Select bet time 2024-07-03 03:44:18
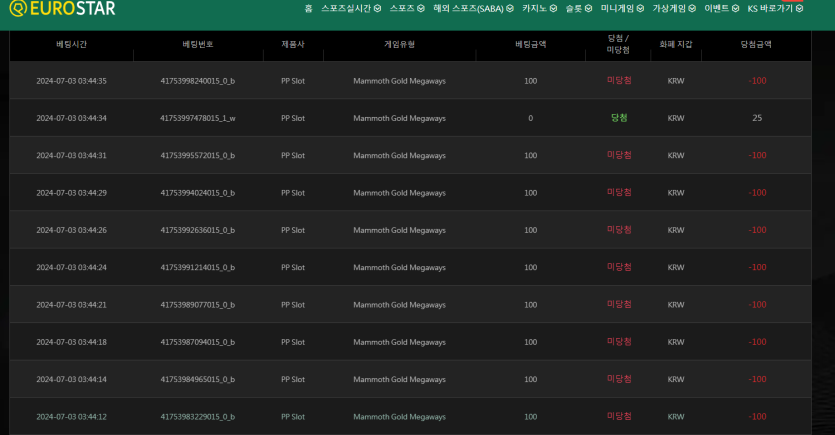This screenshot has height=435, width=835. [x=71, y=342]
